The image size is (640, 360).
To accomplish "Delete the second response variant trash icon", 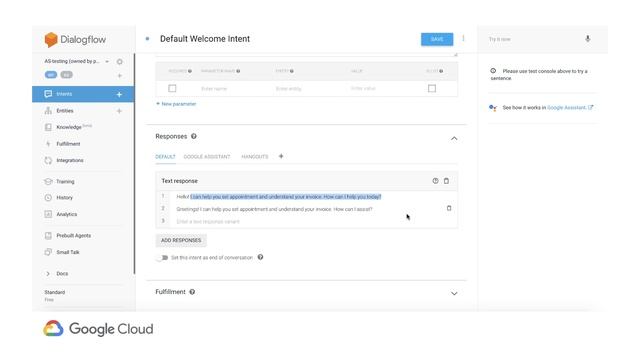I will click(449, 208).
